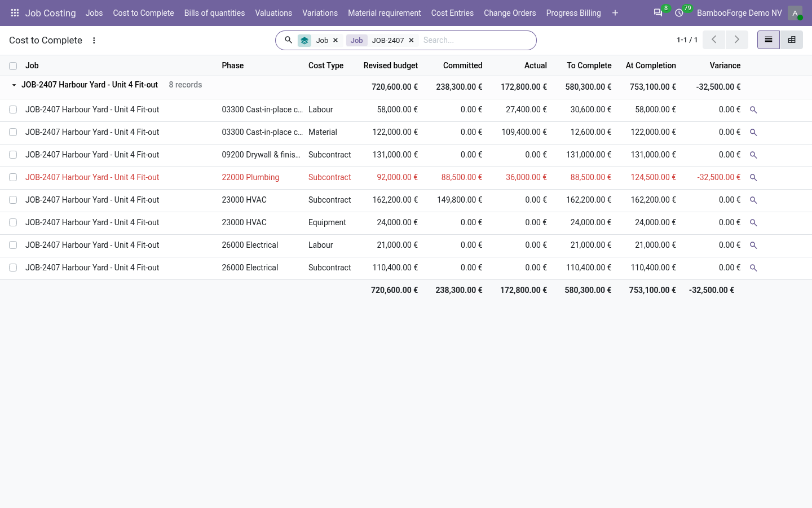Tick the 22000 Plumbing row checkbox
Screen dimensions: 812x508
pos(13,177)
